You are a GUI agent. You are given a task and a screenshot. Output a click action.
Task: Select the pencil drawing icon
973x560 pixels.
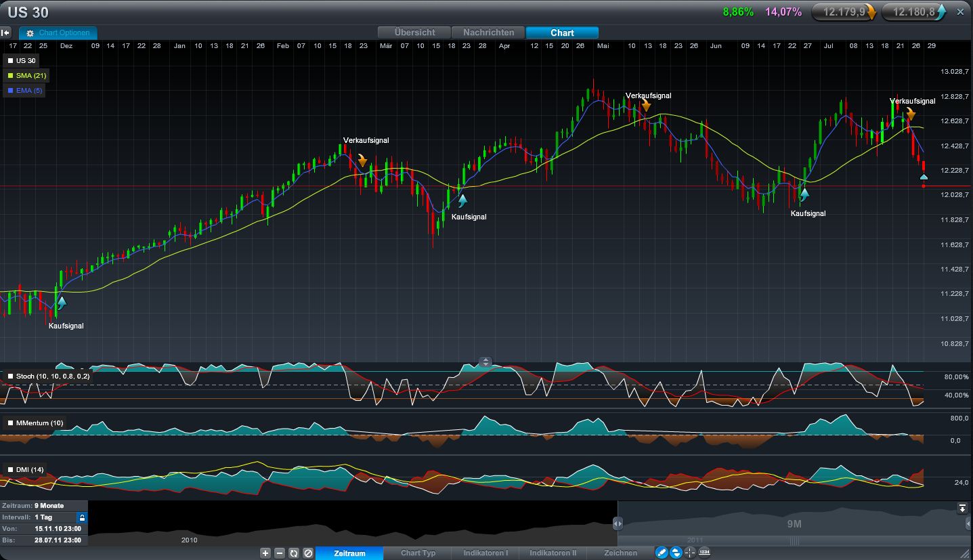662,553
